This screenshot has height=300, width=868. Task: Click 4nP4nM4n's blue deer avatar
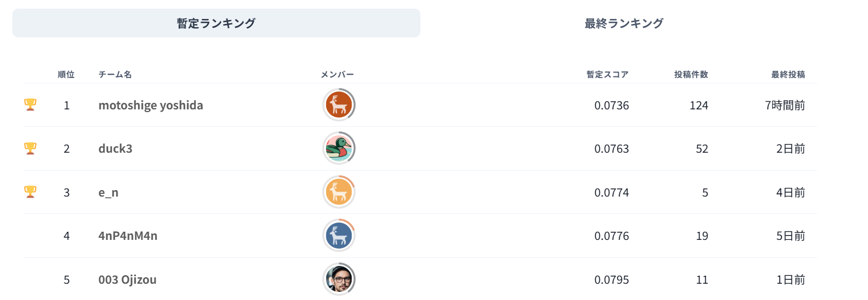339,236
